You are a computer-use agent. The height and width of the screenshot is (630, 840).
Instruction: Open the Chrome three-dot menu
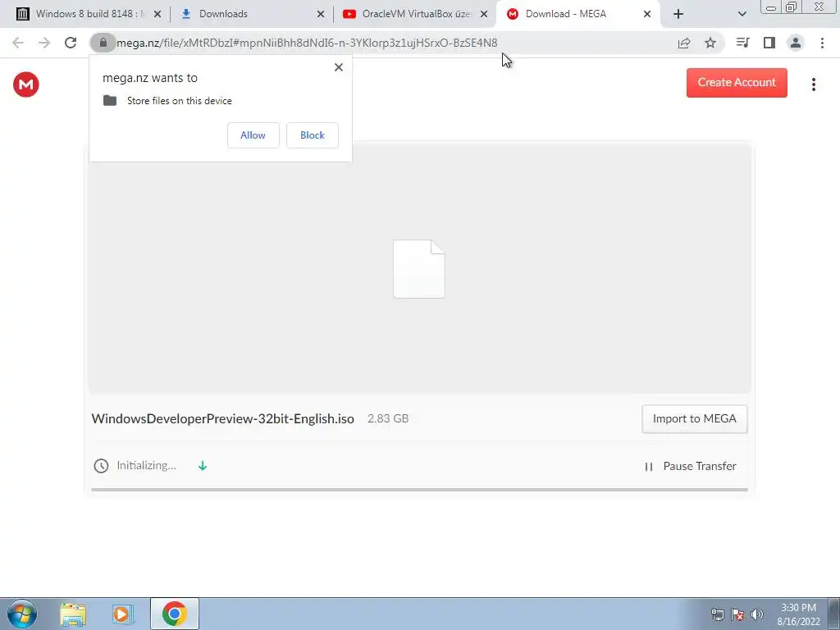[x=822, y=43]
